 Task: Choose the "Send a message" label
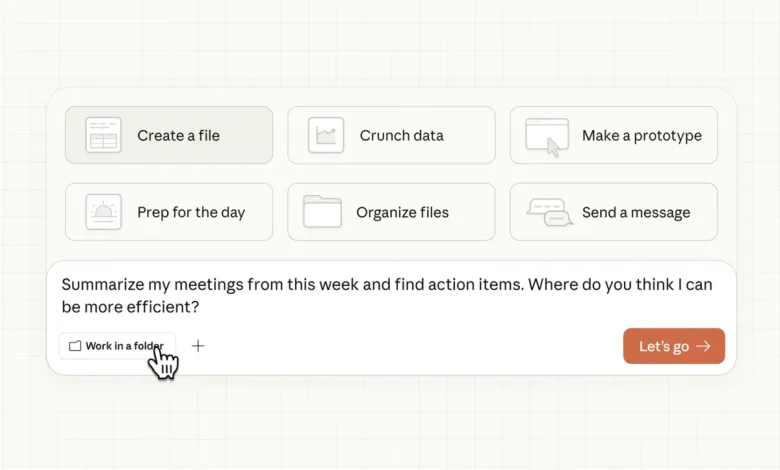tap(636, 212)
